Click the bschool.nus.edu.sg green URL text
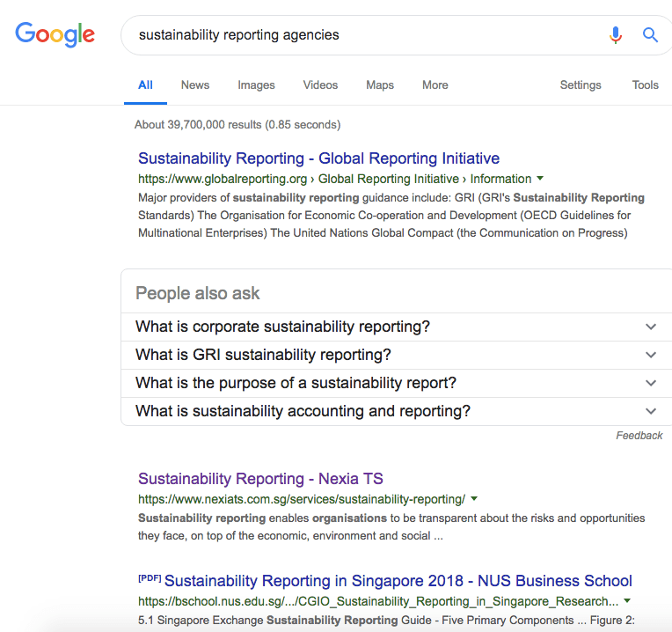The image size is (672, 632). tap(378, 601)
